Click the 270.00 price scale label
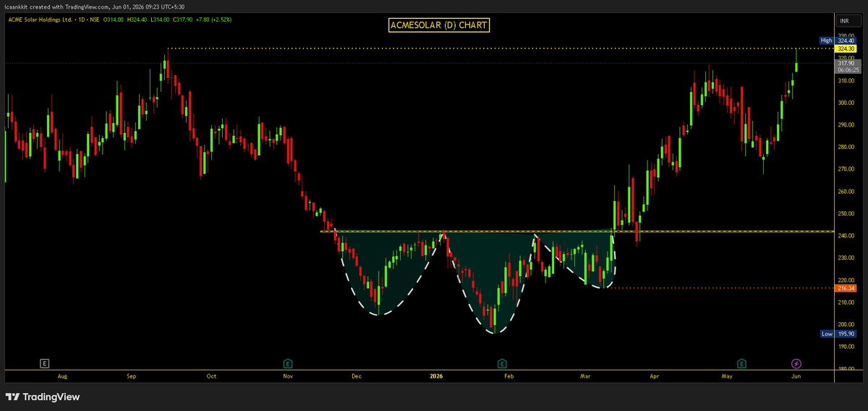 click(846, 169)
